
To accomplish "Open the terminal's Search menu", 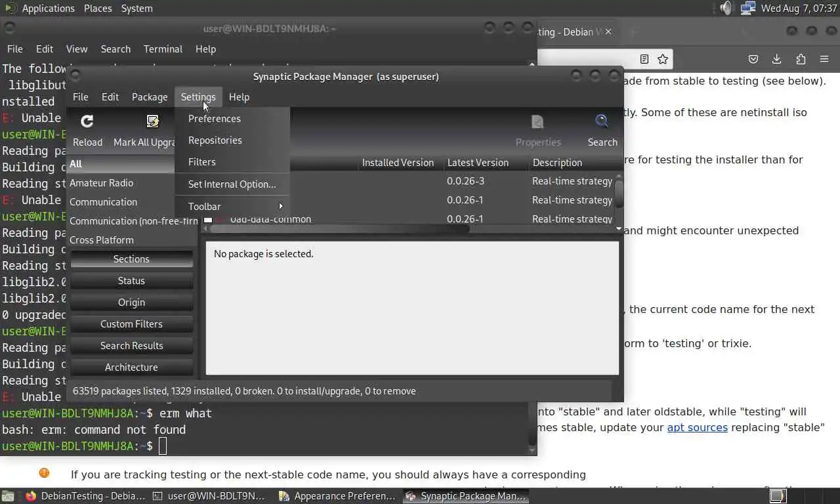I will click(x=115, y=49).
